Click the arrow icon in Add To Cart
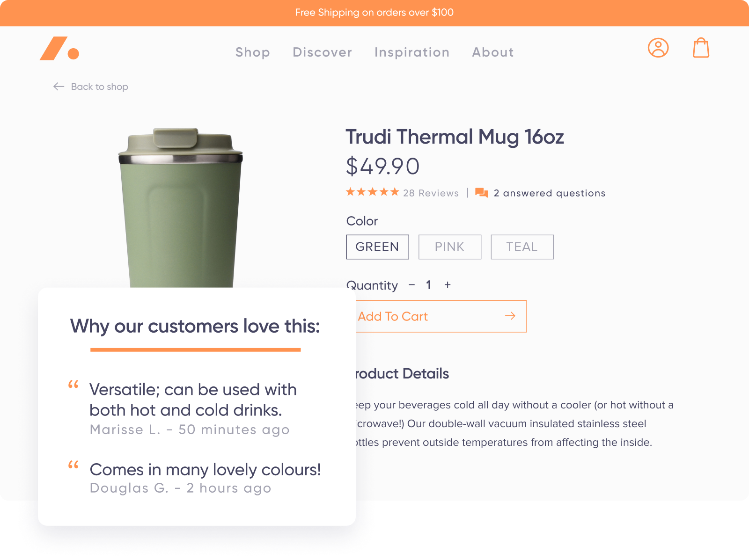 510,316
